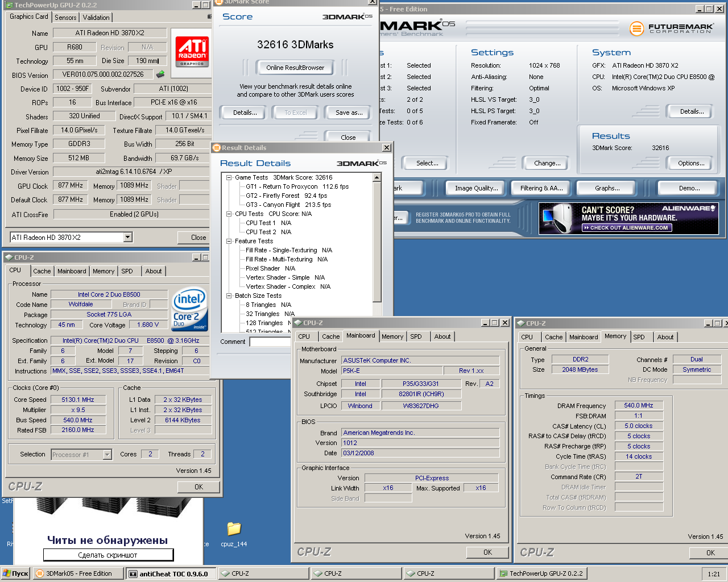Switch to the Cache tab in left CPU-Z
728x582 pixels.
[42, 271]
